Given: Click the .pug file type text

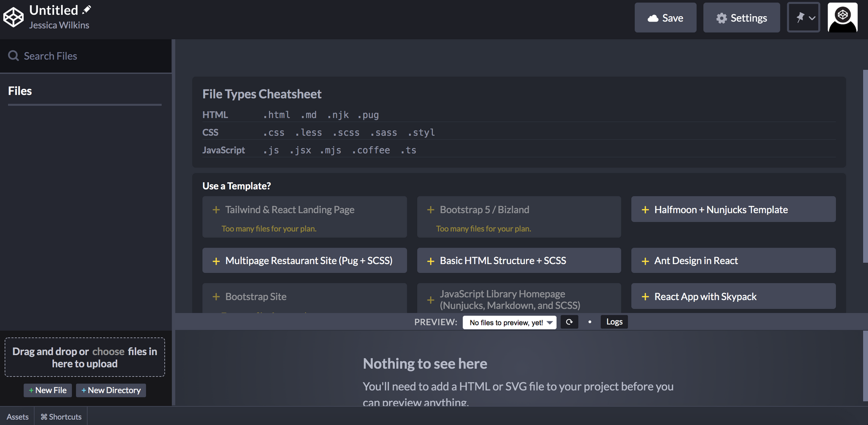Looking at the screenshot, I should point(368,115).
